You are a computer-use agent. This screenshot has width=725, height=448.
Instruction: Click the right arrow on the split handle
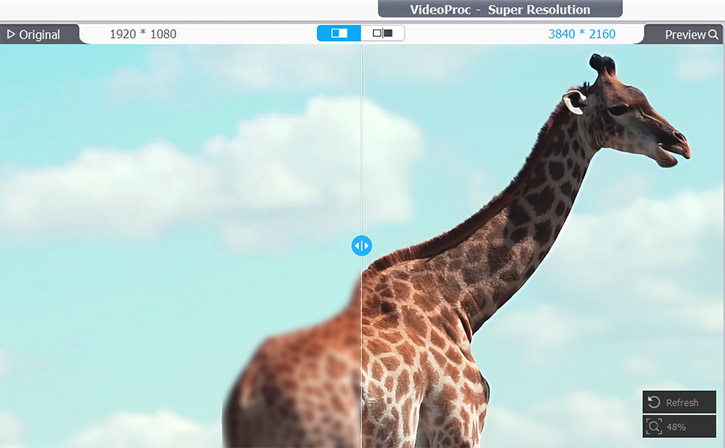point(367,245)
